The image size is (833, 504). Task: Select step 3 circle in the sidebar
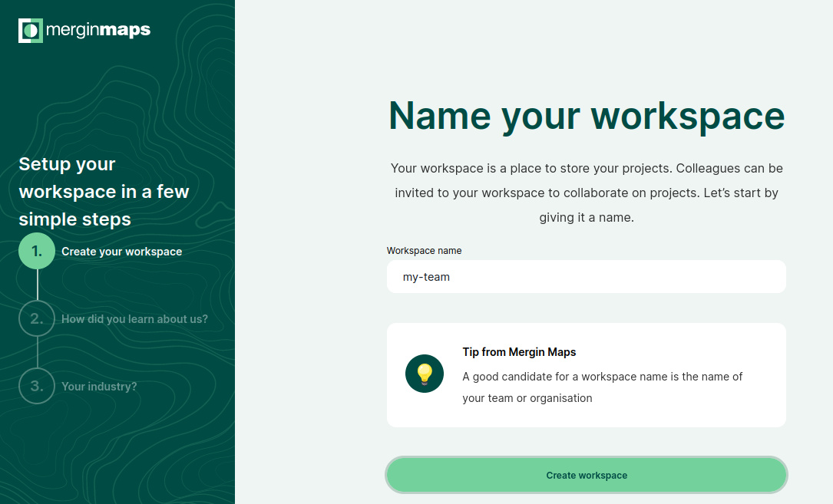tap(37, 386)
